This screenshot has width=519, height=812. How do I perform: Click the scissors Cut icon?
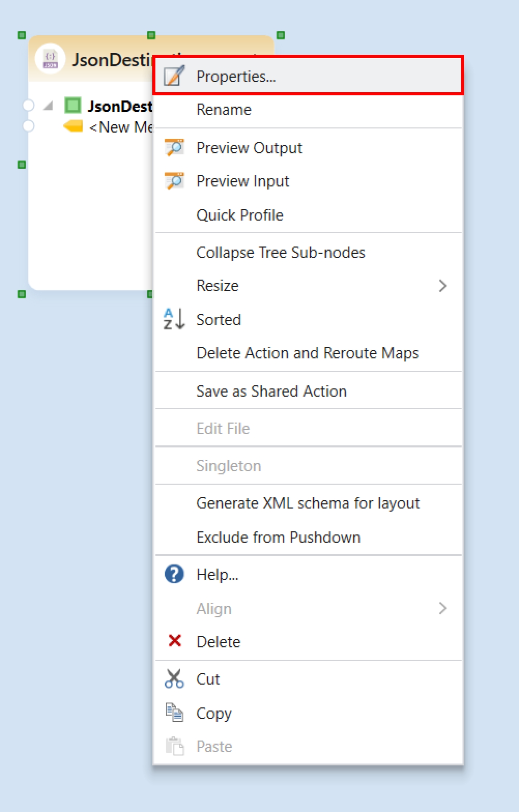coord(174,678)
